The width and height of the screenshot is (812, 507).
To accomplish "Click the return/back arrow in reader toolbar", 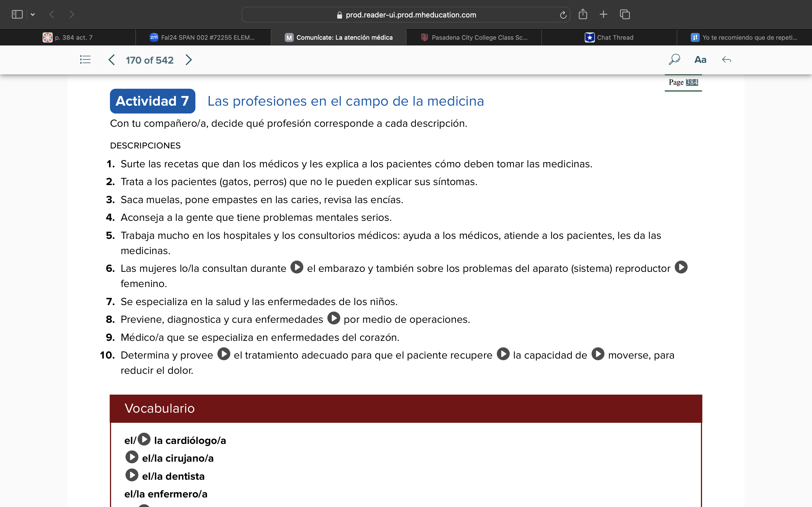I will tap(727, 59).
